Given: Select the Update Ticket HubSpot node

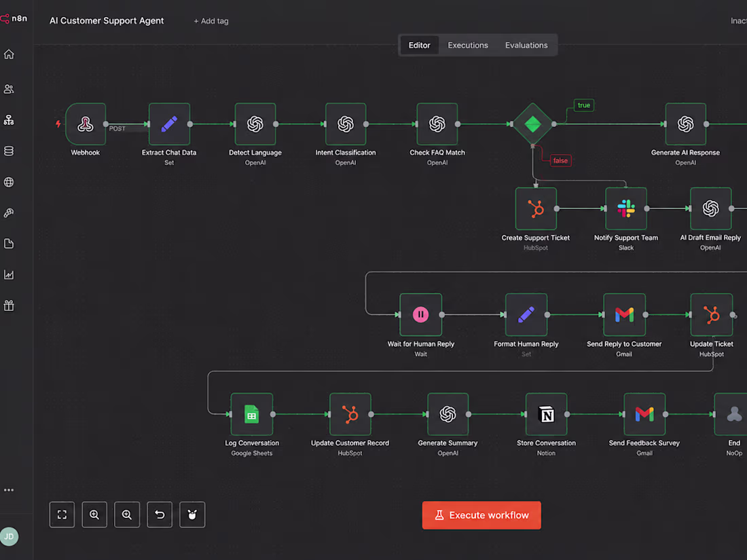Looking at the screenshot, I should (x=712, y=315).
